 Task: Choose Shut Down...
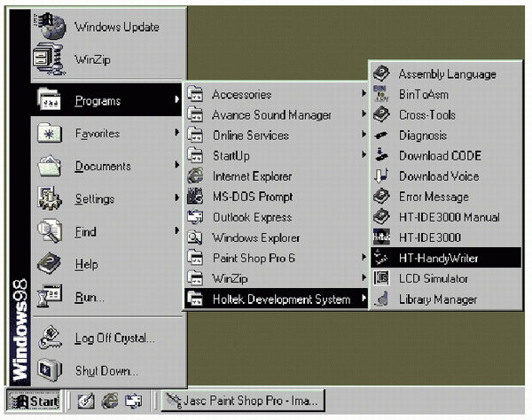tap(106, 370)
